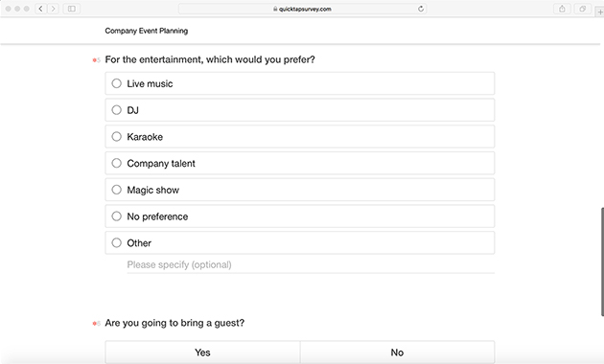Show all tabs with the tab overview icon
The width and height of the screenshot is (604, 364).
(x=583, y=9)
